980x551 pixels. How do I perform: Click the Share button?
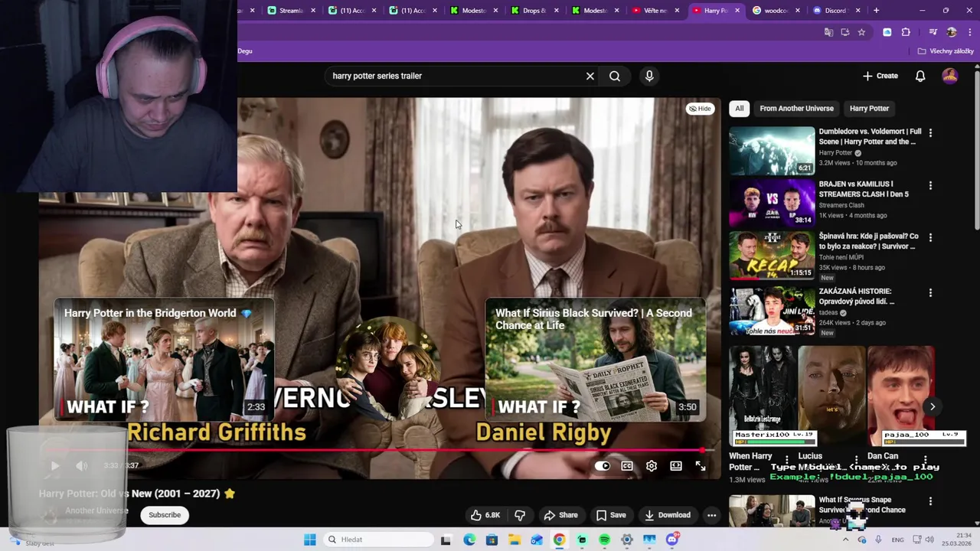pyautogui.click(x=560, y=515)
